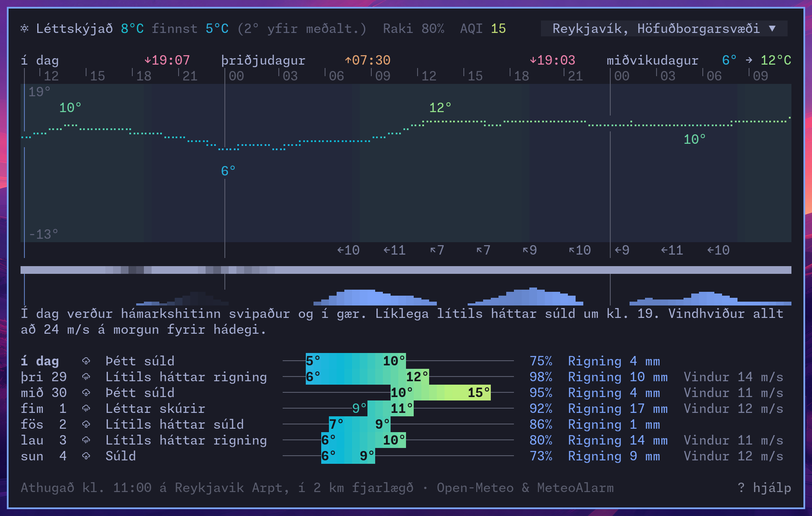
Task: Click the sunset time 19:07 marker
Action: (x=167, y=60)
